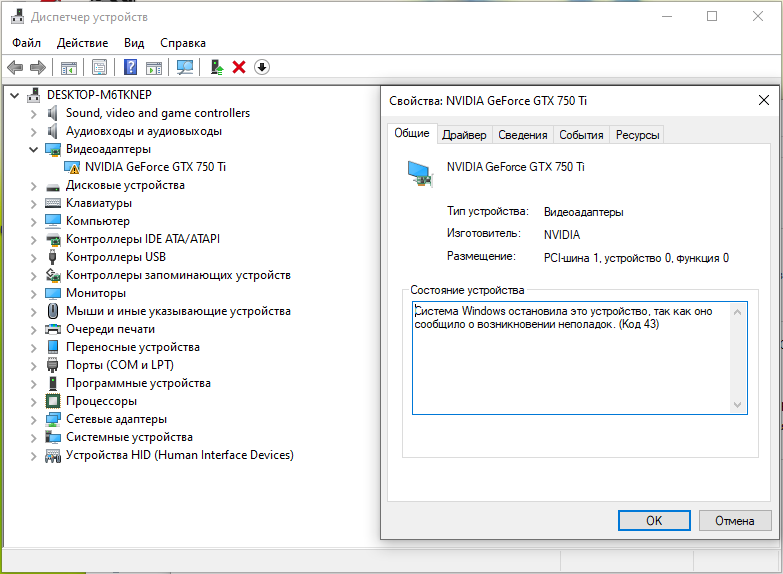The image size is (783, 574).
Task: Select the Общие tab
Action: [412, 133]
